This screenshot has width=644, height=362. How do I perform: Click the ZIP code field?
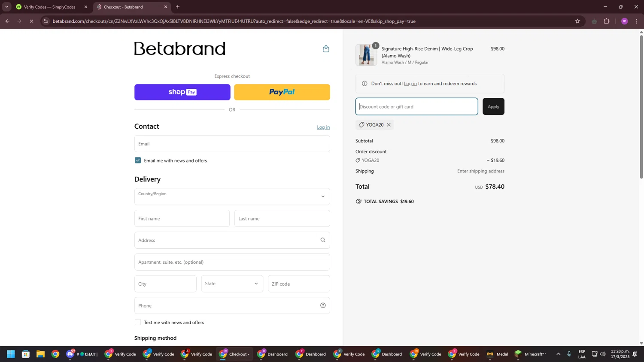pos(299,284)
